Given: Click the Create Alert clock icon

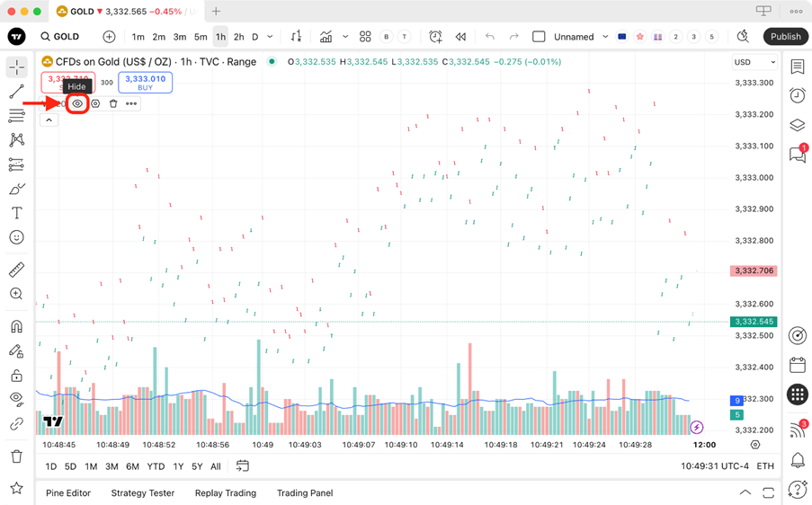Looking at the screenshot, I should 435,37.
